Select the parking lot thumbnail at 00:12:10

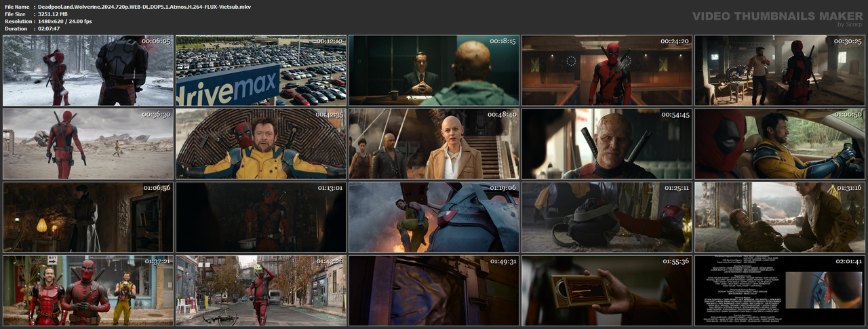[x=261, y=71]
